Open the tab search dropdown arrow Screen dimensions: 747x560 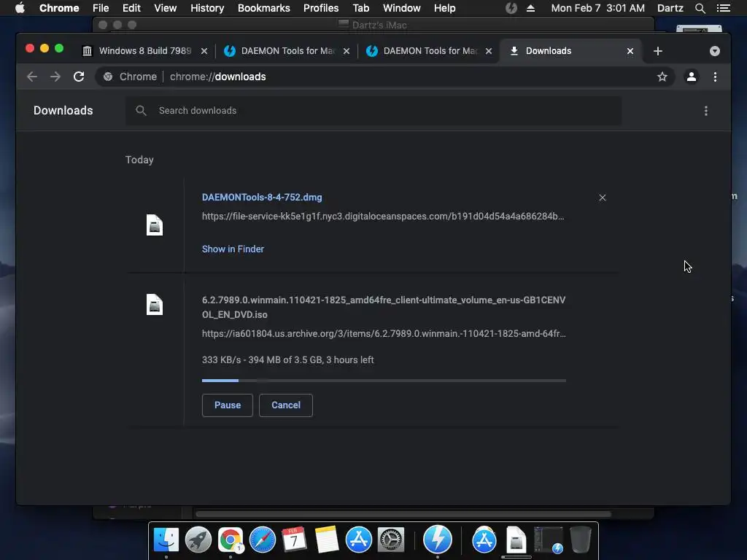(715, 51)
